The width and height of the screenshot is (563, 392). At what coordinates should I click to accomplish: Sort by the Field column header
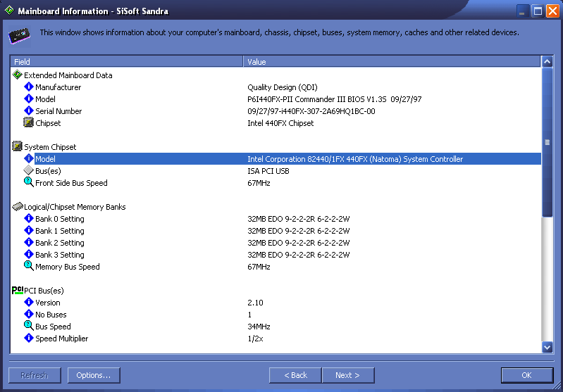click(x=127, y=62)
